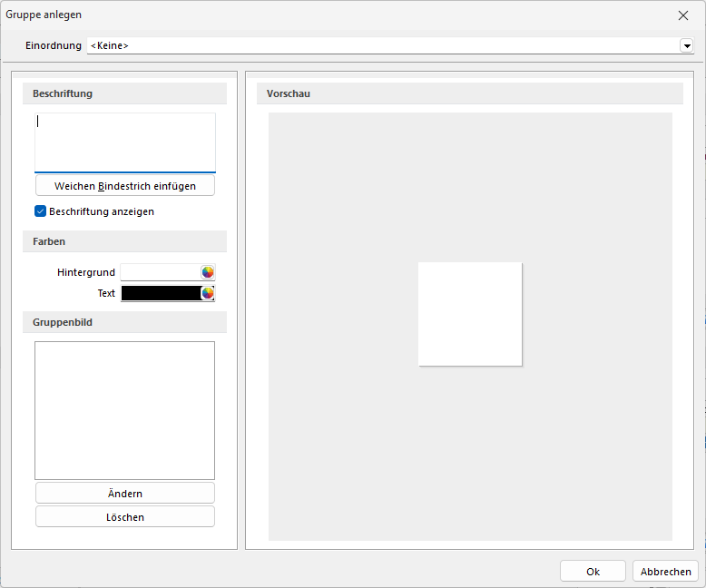
Task: Click the white Hintergrund color swatch
Action: (x=161, y=272)
